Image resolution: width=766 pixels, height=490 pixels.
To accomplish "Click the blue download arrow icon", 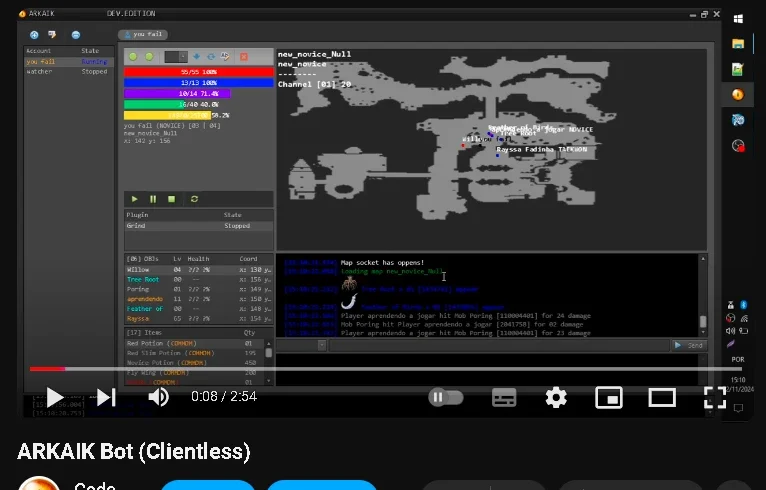I will tap(196, 57).
